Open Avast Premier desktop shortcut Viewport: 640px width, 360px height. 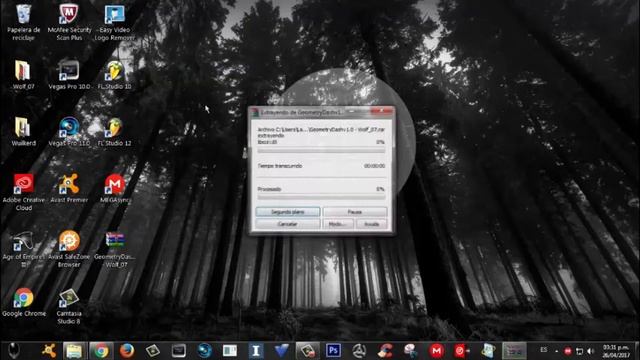tap(69, 188)
